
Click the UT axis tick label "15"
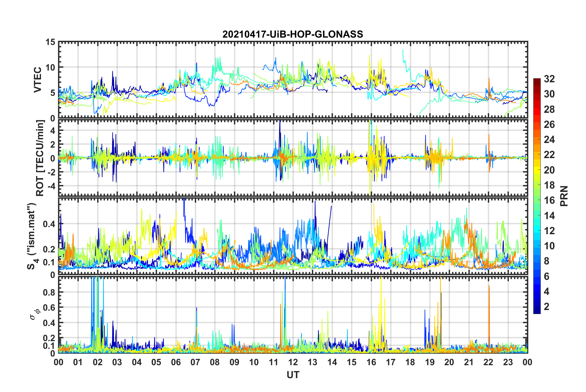[352, 362]
